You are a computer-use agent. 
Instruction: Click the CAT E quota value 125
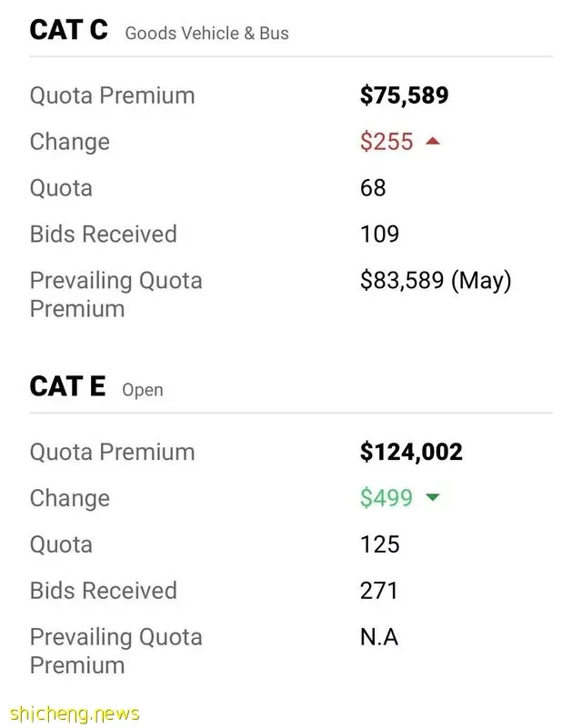[380, 544]
